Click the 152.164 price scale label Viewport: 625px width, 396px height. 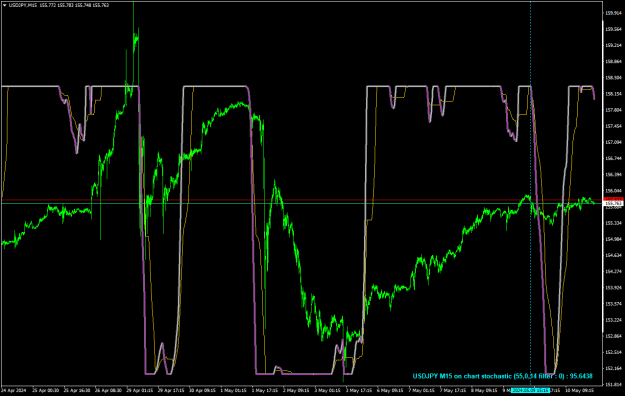coord(614,368)
